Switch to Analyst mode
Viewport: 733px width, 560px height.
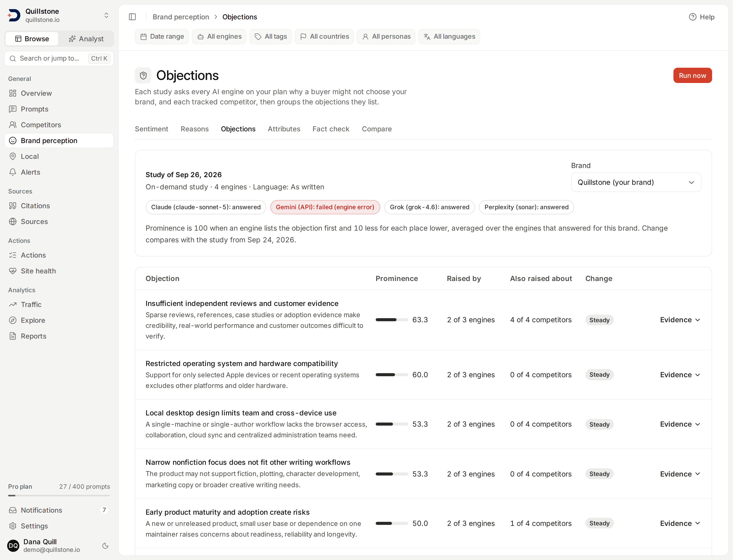pos(86,39)
